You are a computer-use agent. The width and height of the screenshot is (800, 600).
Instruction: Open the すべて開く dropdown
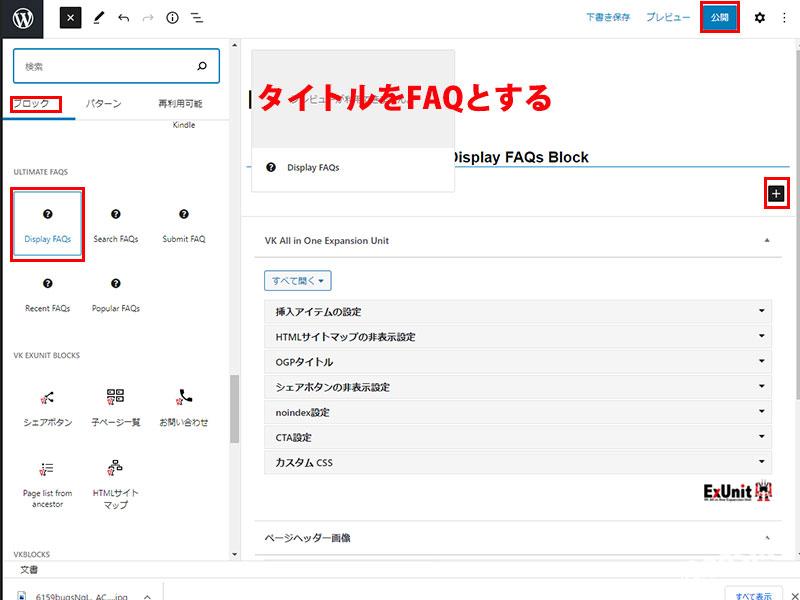[x=298, y=281]
